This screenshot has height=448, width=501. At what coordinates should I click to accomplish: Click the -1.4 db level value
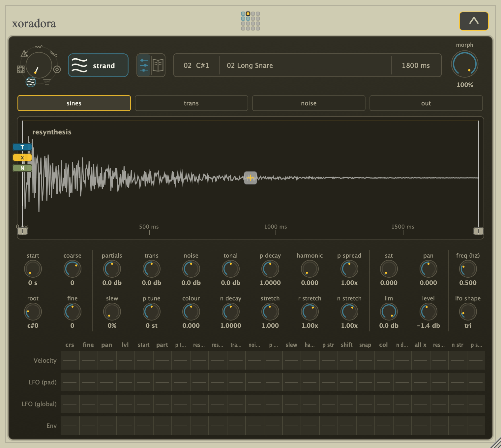click(428, 325)
